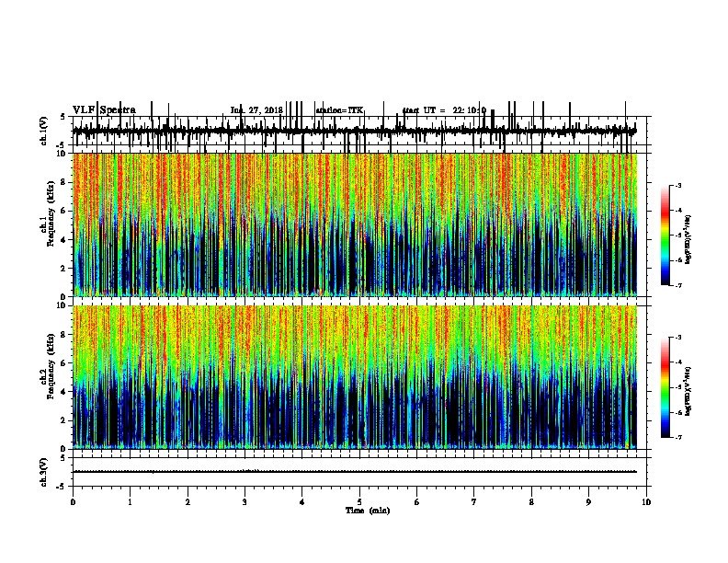728x563 pixels.
Task: Click time axis tick label '0'
Action: (x=73, y=502)
